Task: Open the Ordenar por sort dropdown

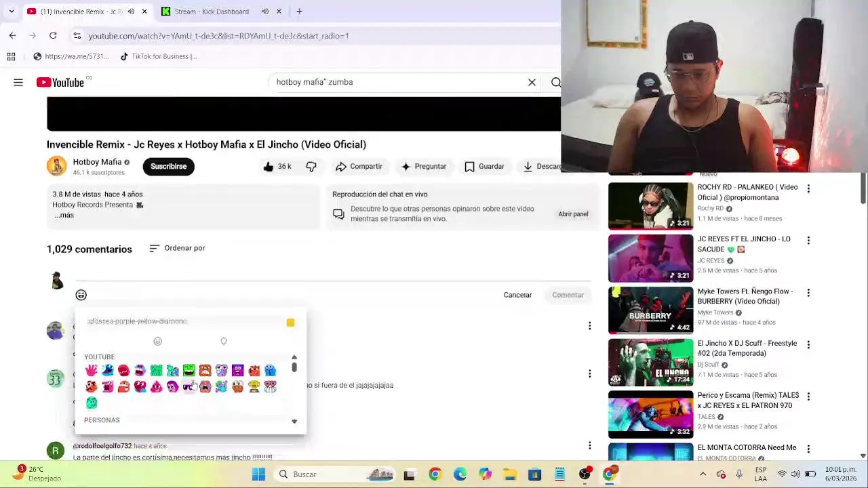Action: tap(177, 248)
